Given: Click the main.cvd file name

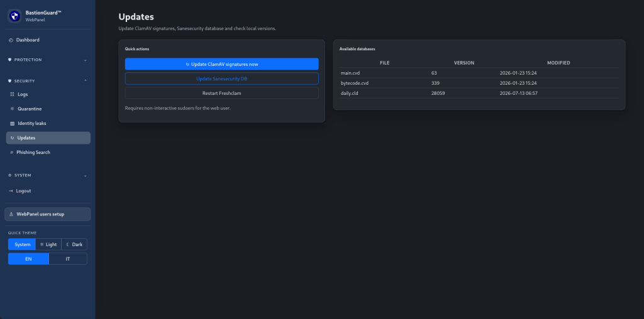Looking at the screenshot, I should click(x=350, y=73).
